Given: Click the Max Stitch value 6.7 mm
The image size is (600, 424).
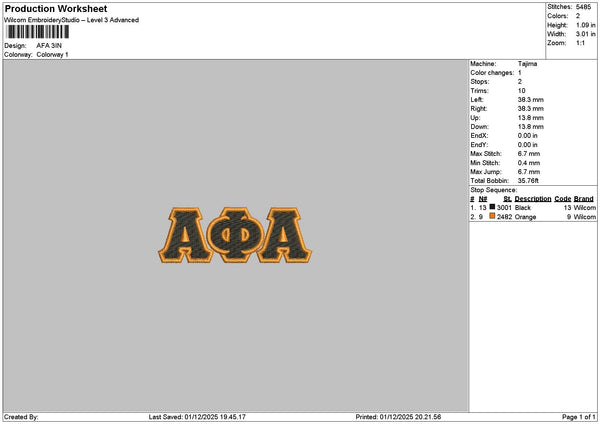Looking at the screenshot, I should point(529,154).
